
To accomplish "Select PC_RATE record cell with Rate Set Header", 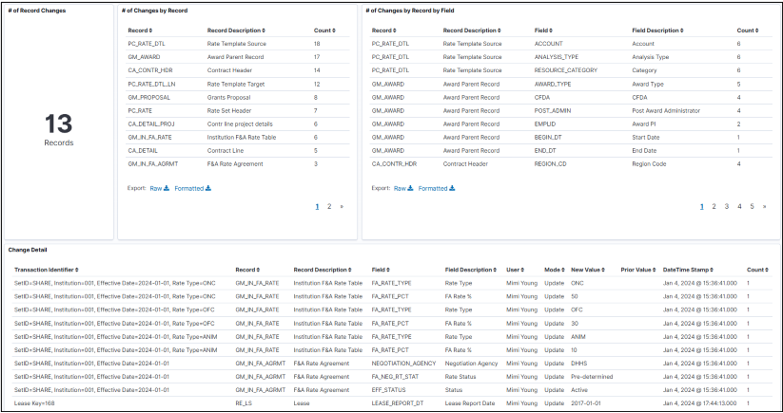I will pyautogui.click(x=140, y=110).
